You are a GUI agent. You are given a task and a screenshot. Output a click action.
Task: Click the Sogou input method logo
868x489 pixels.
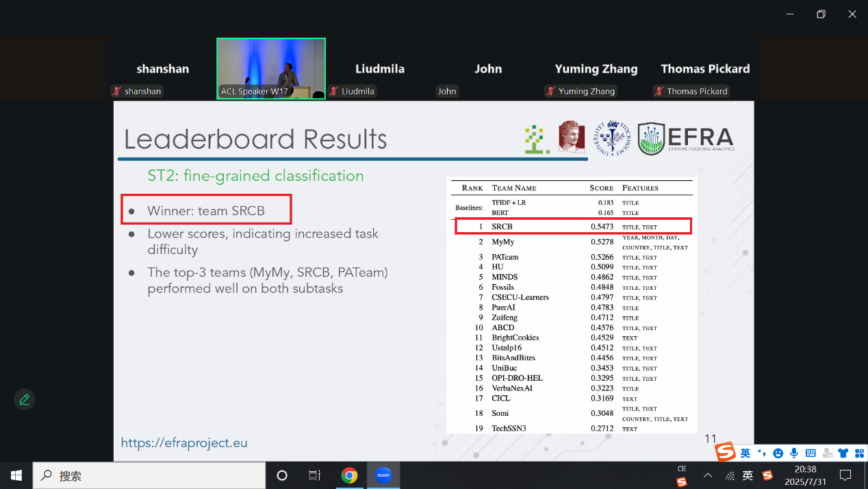click(726, 452)
